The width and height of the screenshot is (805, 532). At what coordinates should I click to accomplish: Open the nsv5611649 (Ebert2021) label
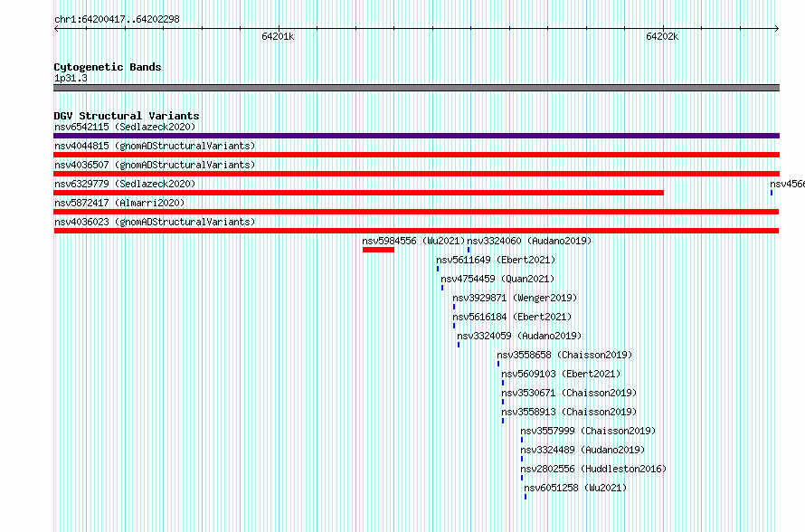[x=496, y=260]
